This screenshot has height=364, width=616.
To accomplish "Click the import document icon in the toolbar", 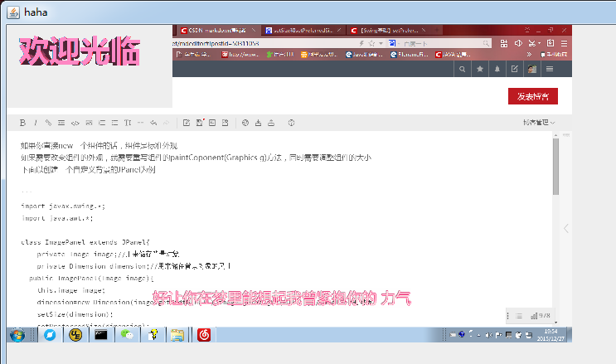I will click(212, 123).
